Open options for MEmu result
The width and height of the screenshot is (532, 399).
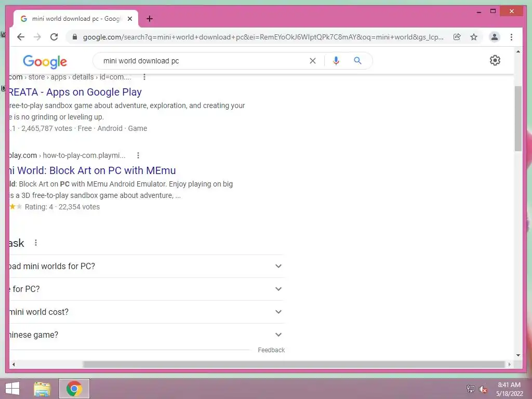138,155
